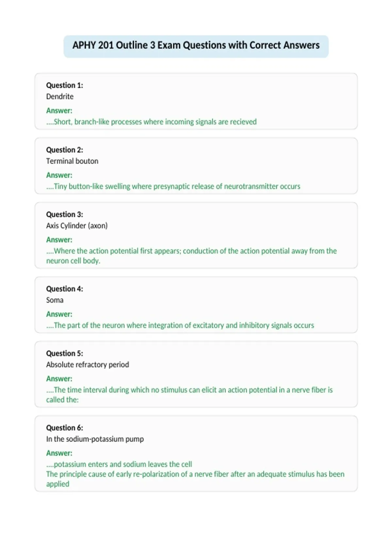Viewport: 392px width, 556px height.
Task: Click the answer about potassium enters the cell
Action: [x=119, y=464]
